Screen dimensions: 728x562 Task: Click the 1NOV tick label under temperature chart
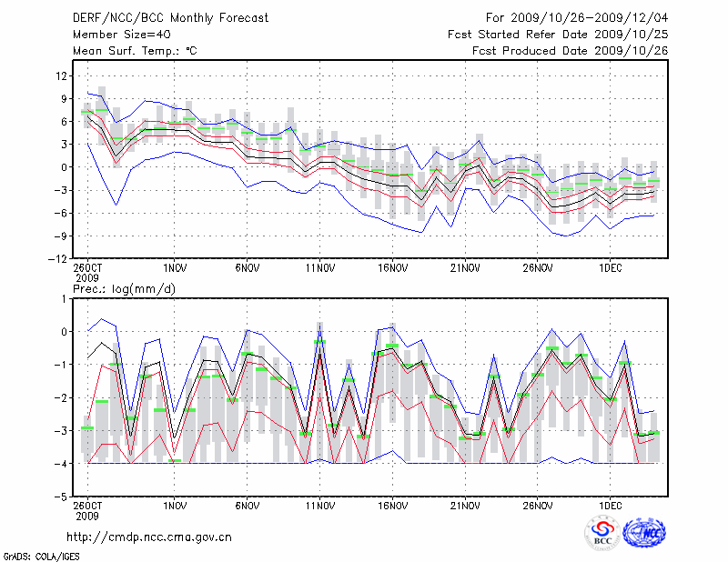click(175, 268)
